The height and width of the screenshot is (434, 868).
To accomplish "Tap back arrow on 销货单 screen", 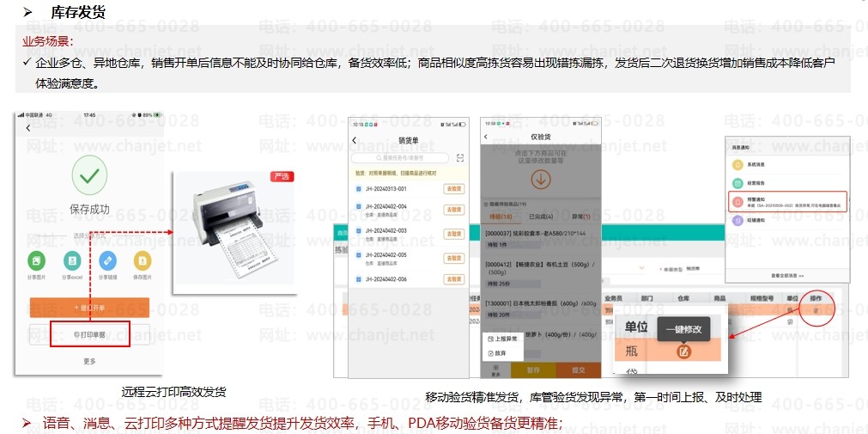I will tap(355, 141).
